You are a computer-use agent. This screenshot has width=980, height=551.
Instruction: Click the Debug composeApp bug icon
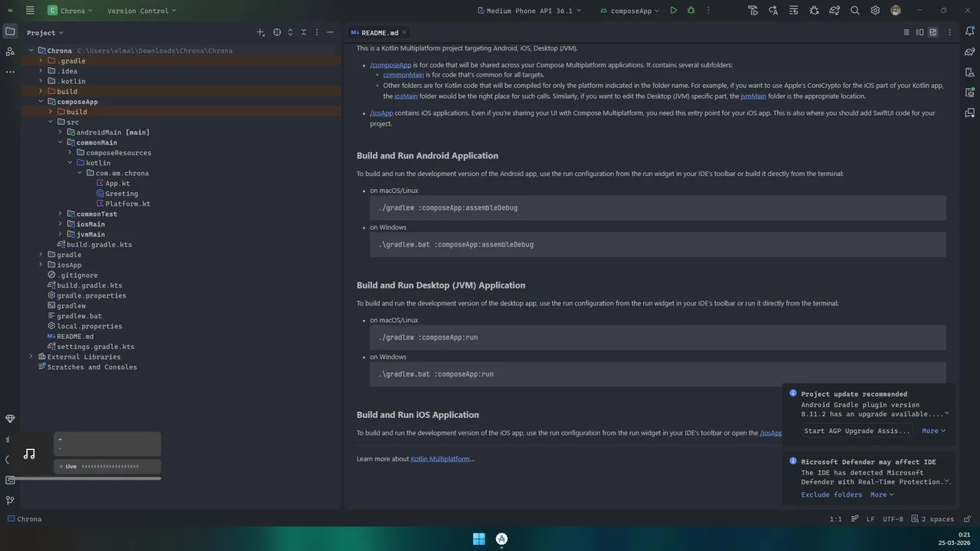pyautogui.click(x=691, y=11)
